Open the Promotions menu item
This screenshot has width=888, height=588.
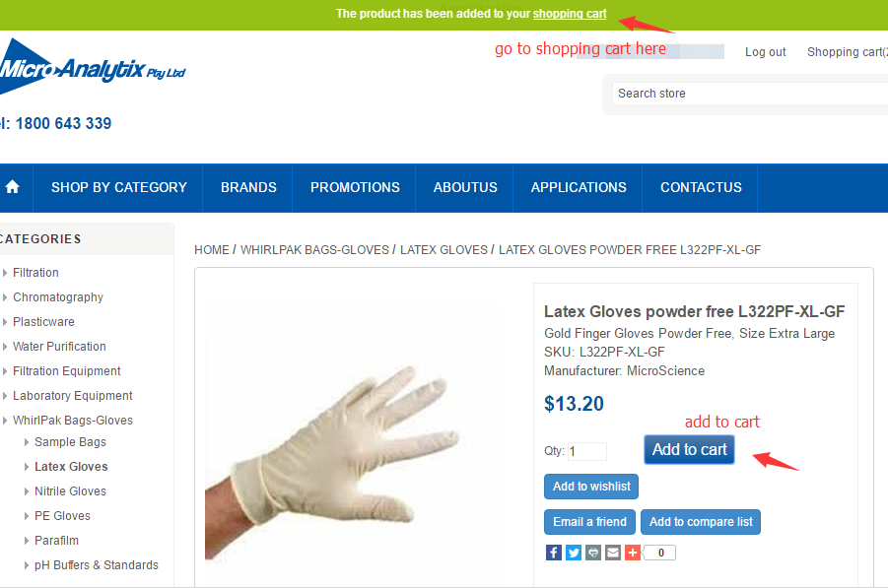(355, 187)
